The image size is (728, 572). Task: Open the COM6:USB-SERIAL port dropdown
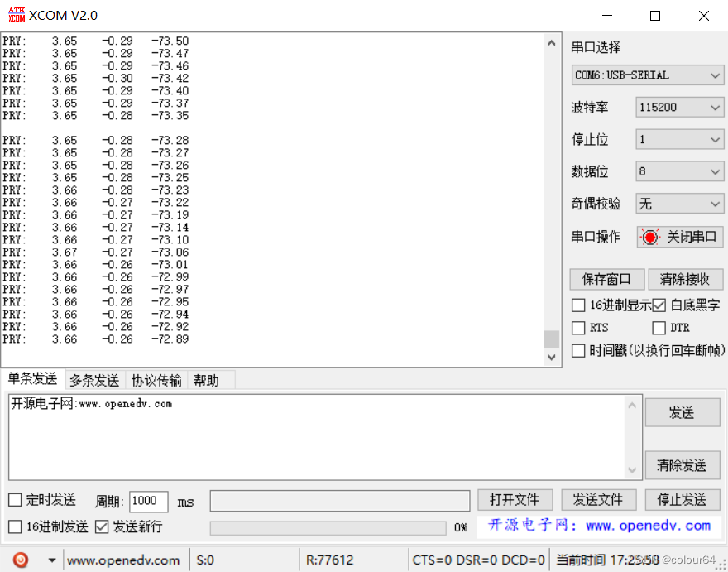pyautogui.click(x=647, y=75)
